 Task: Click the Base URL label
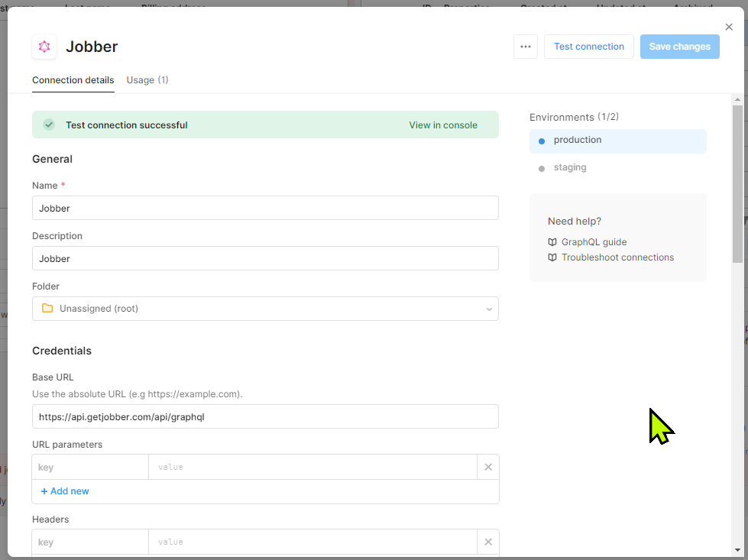pyautogui.click(x=53, y=377)
